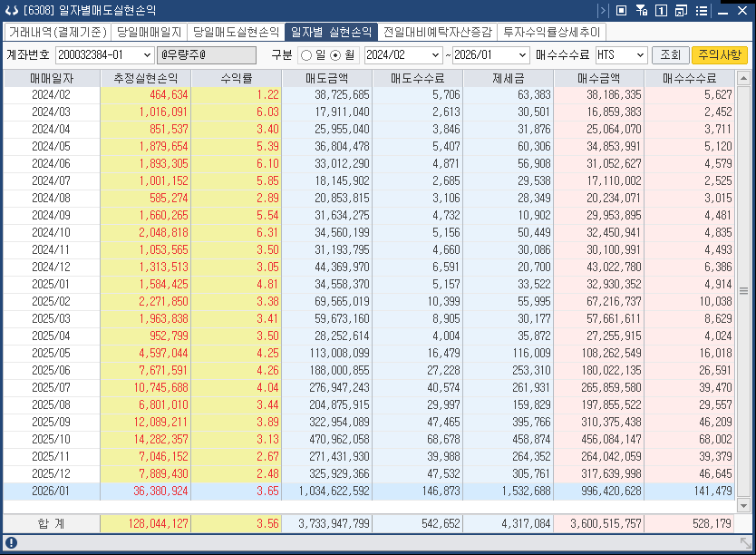Select the numbered screen '1' icon
The image size is (756, 555).
coord(662,10)
